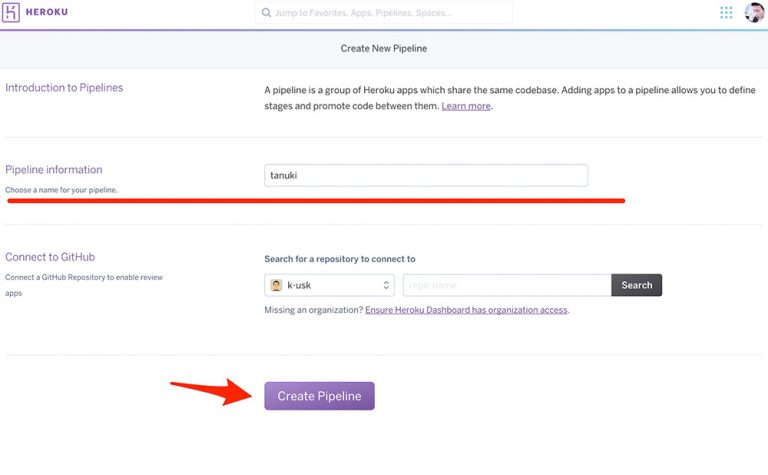Click the k-usk avatar icon in the selector
This screenshot has height=475, width=768.
(x=276, y=285)
